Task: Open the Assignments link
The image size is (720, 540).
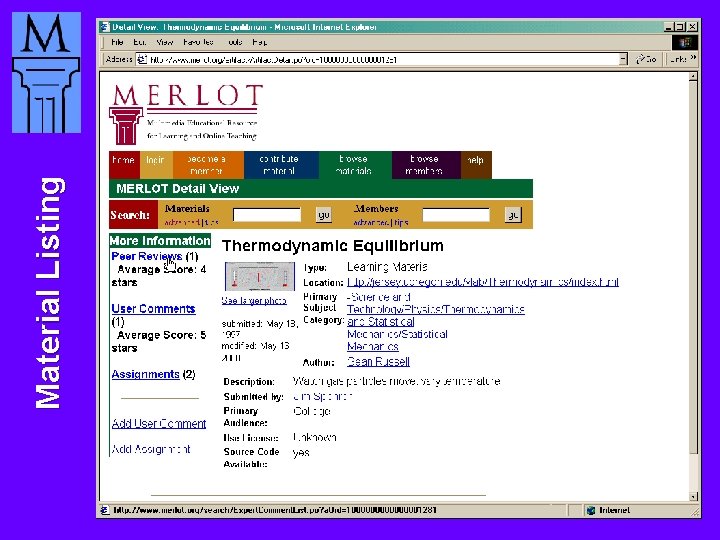Action: click(146, 374)
